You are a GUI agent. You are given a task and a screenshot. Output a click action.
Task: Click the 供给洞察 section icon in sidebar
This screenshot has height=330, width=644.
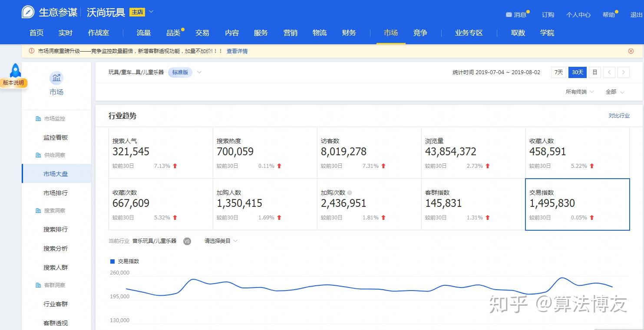[37, 155]
